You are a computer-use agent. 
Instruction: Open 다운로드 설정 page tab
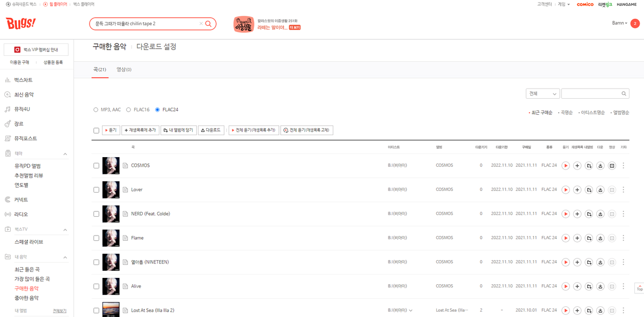click(x=156, y=47)
